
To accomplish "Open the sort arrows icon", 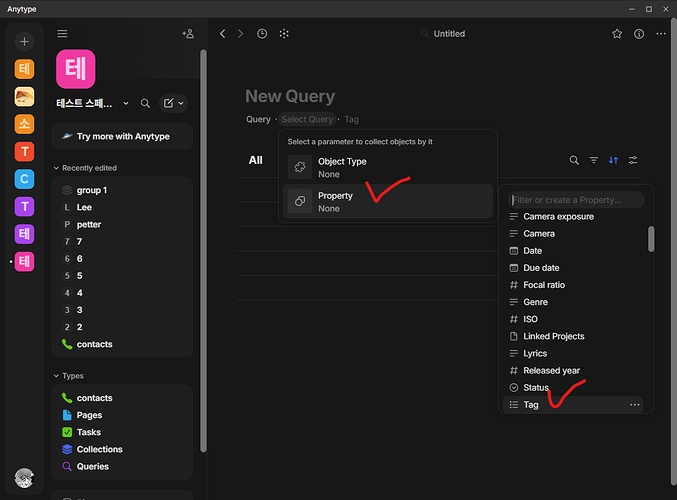I will pos(613,160).
